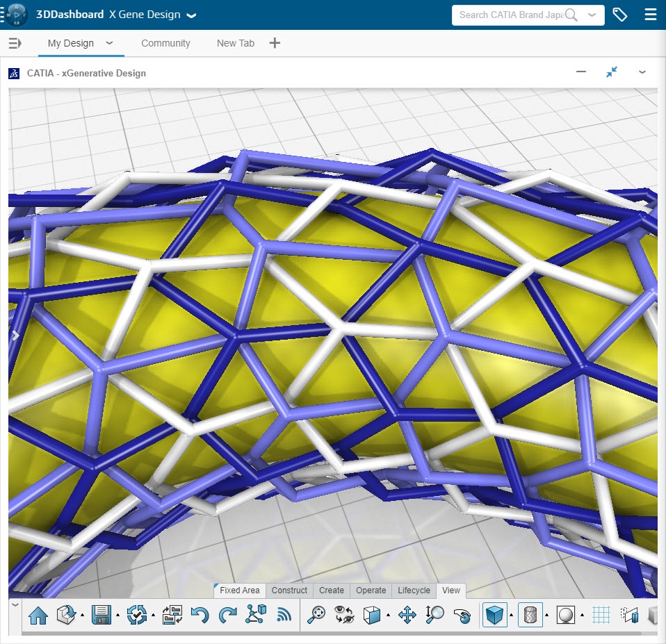The height and width of the screenshot is (644, 666).
Task: Toggle the textured cylinder material display mode
Action: click(x=530, y=615)
